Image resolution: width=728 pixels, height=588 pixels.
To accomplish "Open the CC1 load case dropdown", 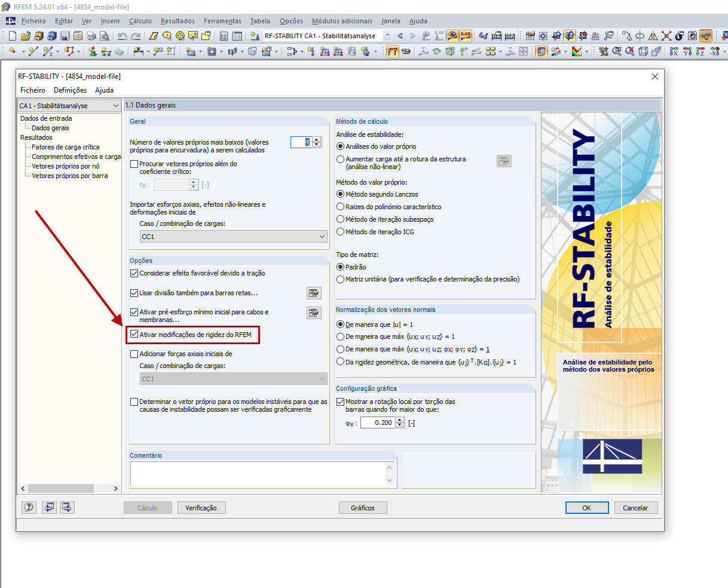I will (x=323, y=236).
